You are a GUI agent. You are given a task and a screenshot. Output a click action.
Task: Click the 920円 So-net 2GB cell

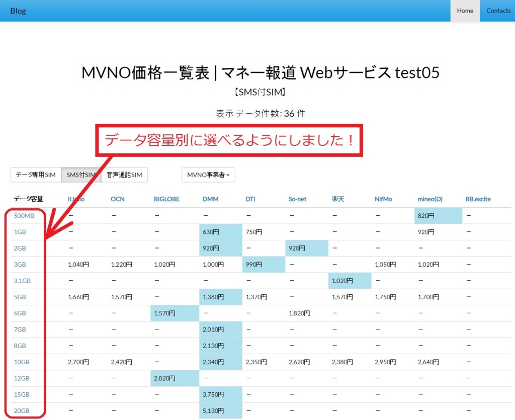pyautogui.click(x=307, y=248)
